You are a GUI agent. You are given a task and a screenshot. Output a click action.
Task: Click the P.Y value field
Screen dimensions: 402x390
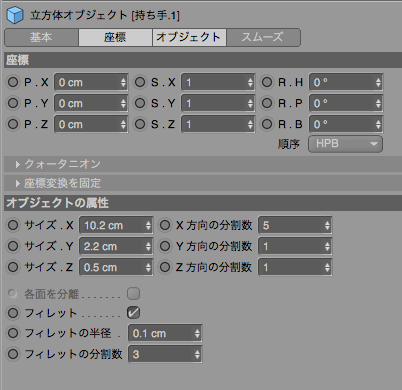pyautogui.click(x=91, y=103)
